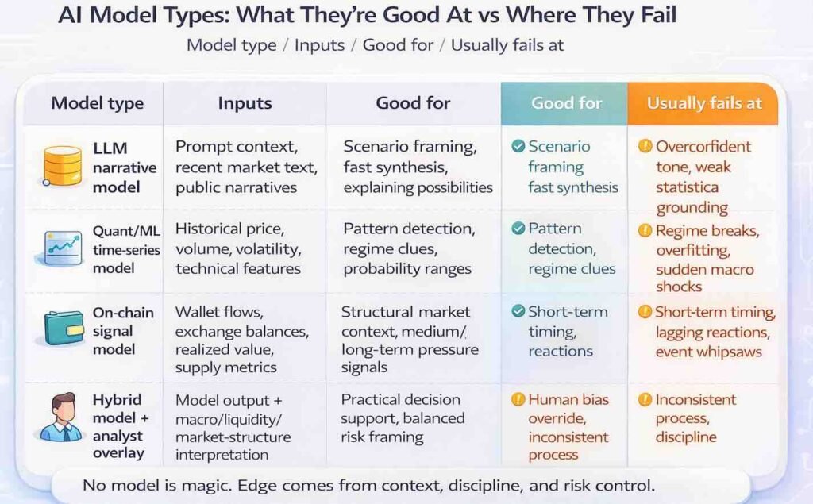813x504 pixels.
Task: Select the Model type column header
Action: click(x=97, y=103)
